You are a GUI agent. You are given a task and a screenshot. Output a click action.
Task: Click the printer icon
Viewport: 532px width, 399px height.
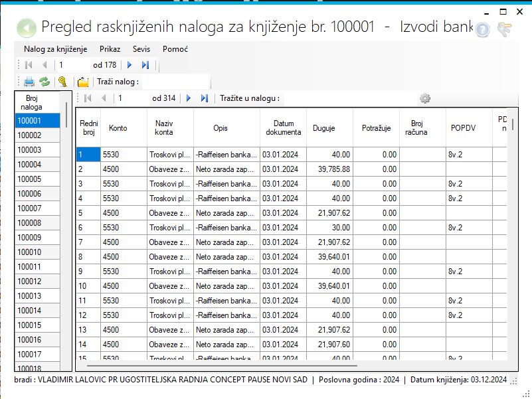tap(29, 82)
